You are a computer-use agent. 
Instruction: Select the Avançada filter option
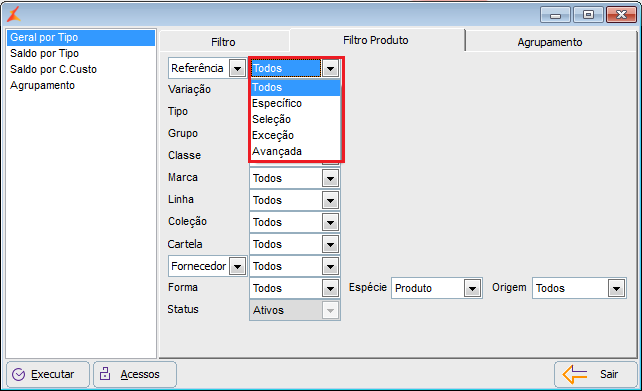click(295, 151)
